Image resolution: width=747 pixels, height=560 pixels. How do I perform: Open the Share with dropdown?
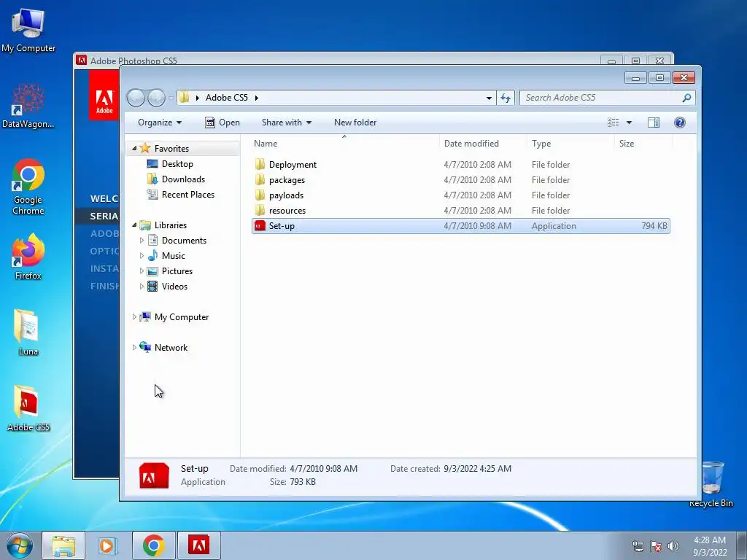tap(286, 122)
